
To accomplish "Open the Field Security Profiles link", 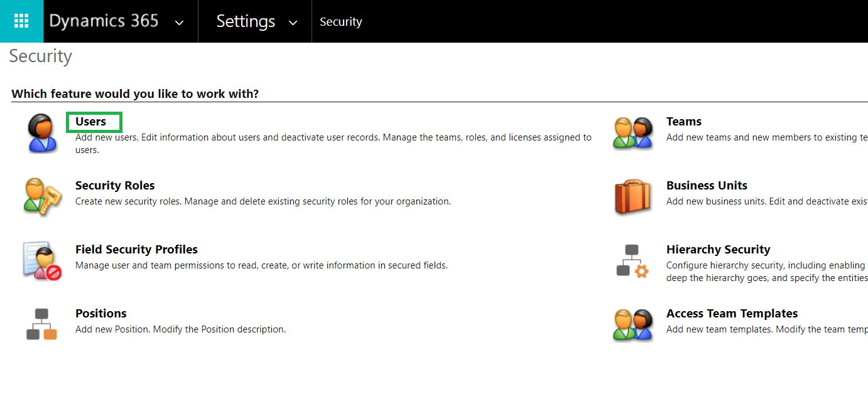I will [x=136, y=250].
